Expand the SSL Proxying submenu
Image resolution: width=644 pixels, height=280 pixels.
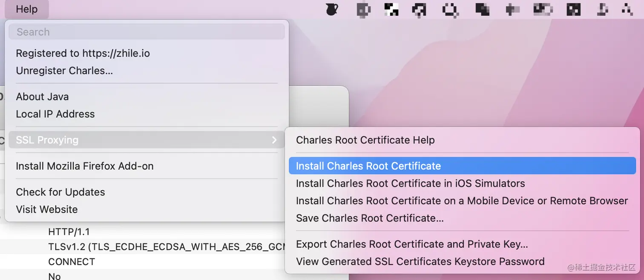tap(147, 140)
